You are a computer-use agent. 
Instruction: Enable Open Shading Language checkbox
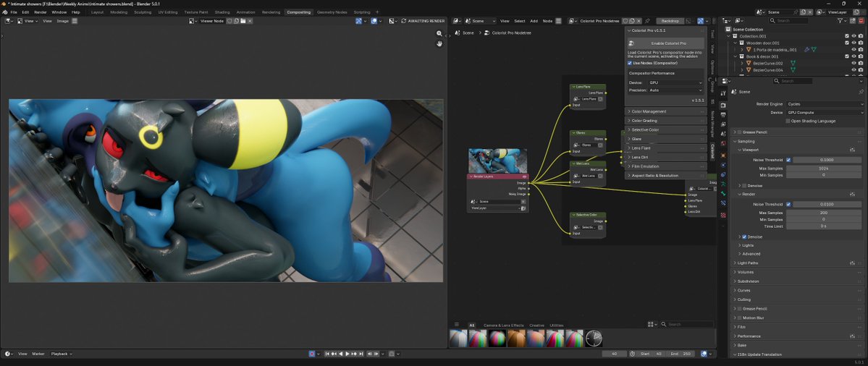click(x=788, y=121)
